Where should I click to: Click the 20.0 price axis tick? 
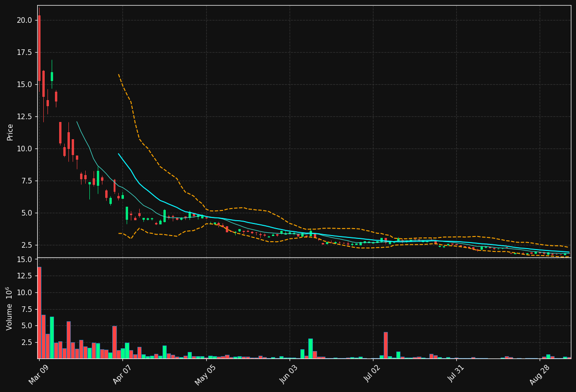pos(24,20)
